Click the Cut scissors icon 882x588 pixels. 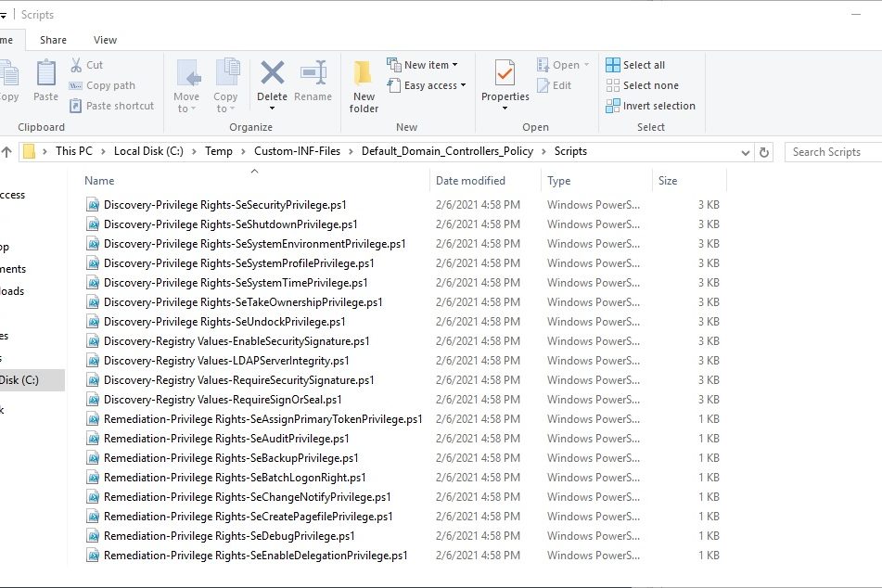pyautogui.click(x=76, y=65)
